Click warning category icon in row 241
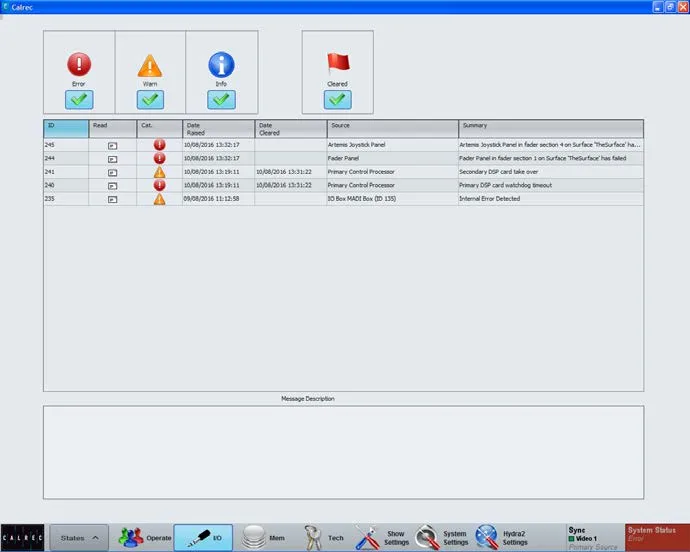690x552 pixels. [x=160, y=172]
